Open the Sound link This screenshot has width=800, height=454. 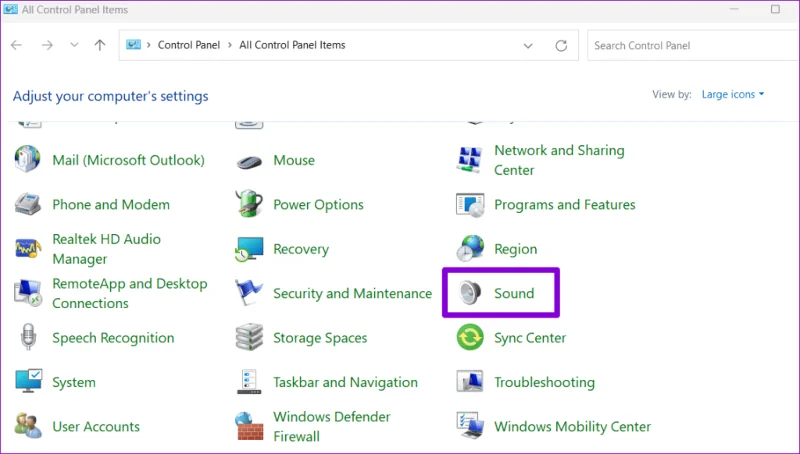[514, 293]
